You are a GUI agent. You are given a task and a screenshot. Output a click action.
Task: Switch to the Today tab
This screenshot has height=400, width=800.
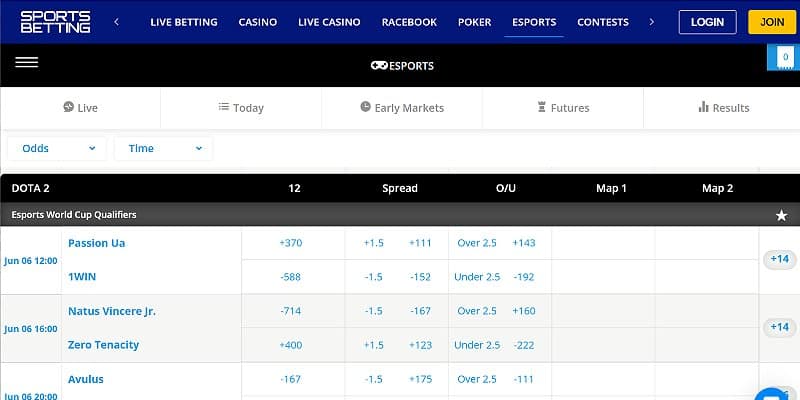241,108
